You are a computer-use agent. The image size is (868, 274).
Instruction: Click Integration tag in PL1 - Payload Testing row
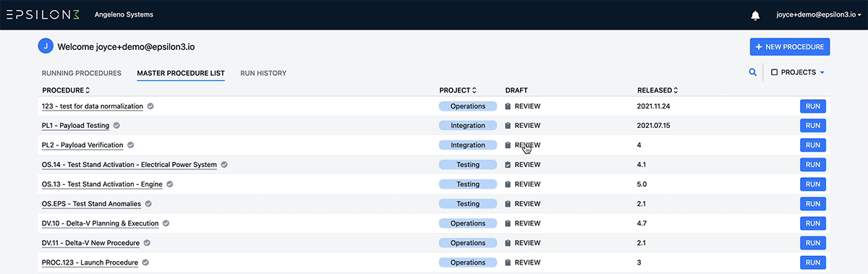[468, 126]
